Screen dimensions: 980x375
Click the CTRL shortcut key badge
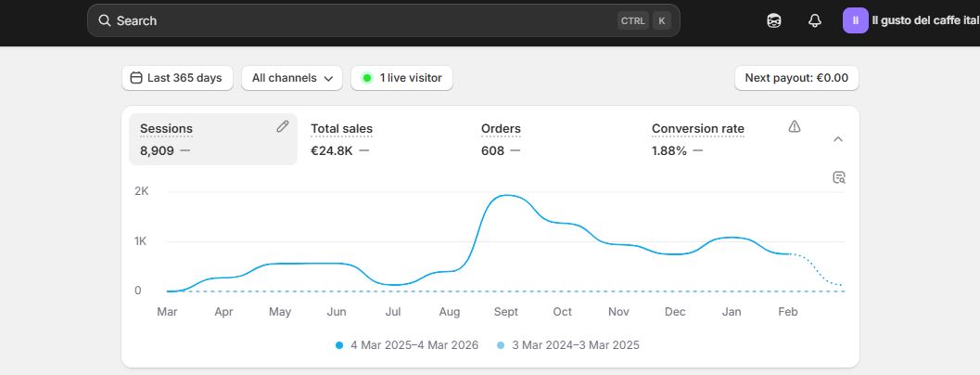[633, 20]
